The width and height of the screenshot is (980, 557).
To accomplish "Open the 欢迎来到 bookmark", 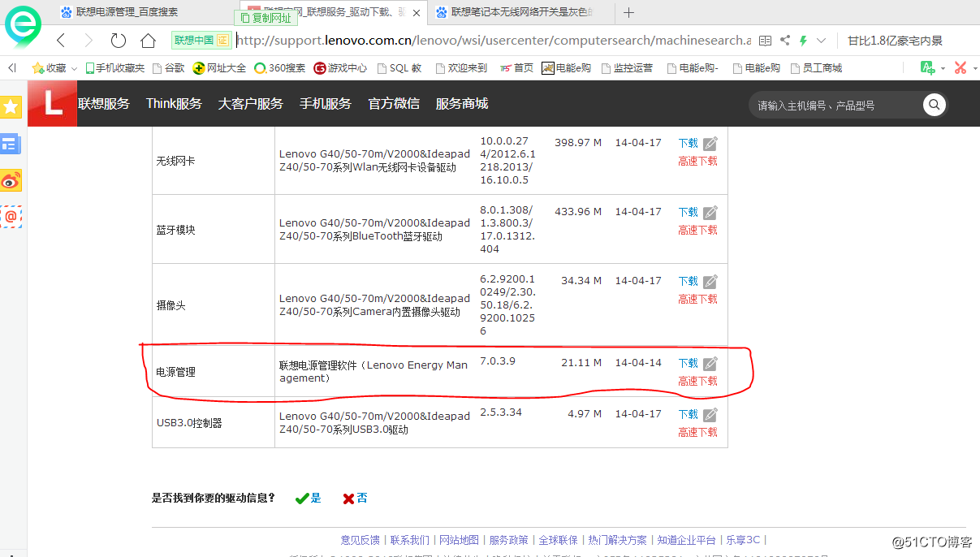I will pyautogui.click(x=460, y=68).
